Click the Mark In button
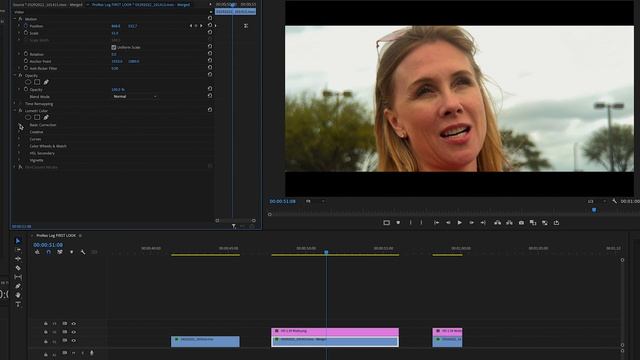Image resolution: width=640 pixels, height=360 pixels. [410, 223]
